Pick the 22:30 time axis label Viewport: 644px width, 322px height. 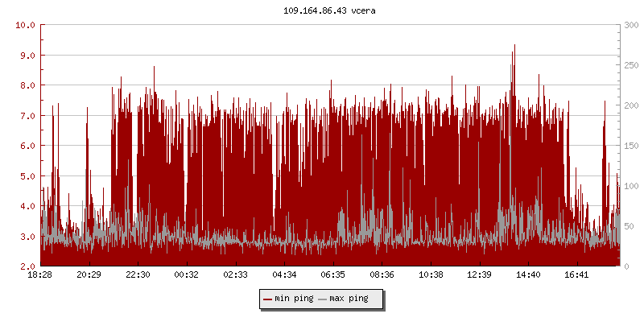pos(138,275)
